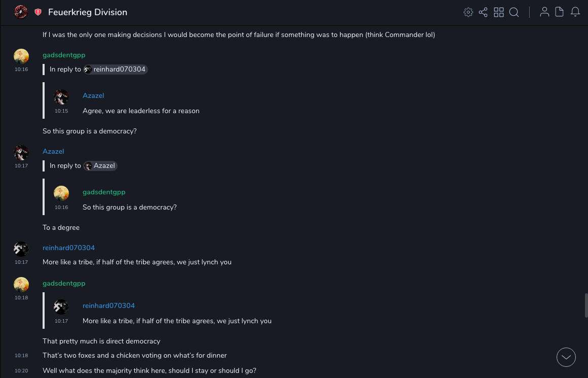Click the 10:20 message timestamp

(x=21, y=371)
